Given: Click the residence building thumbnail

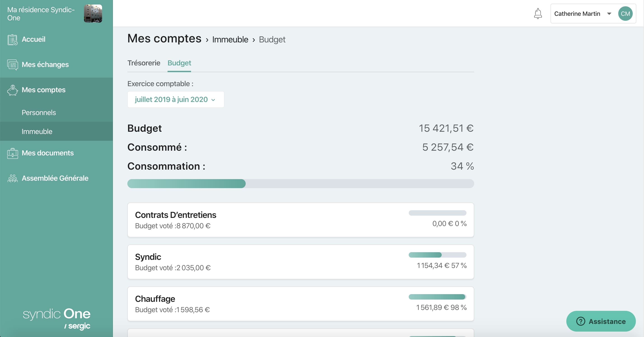Looking at the screenshot, I should (93, 14).
